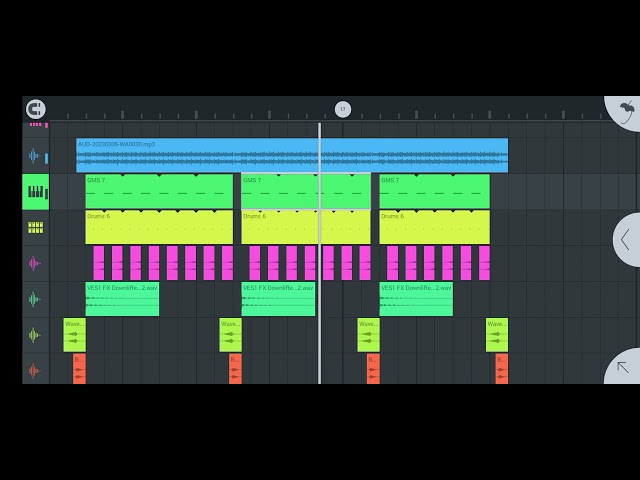This screenshot has width=640, height=480.
Task: Select the first Drums 6 clip
Action: pyautogui.click(x=159, y=227)
